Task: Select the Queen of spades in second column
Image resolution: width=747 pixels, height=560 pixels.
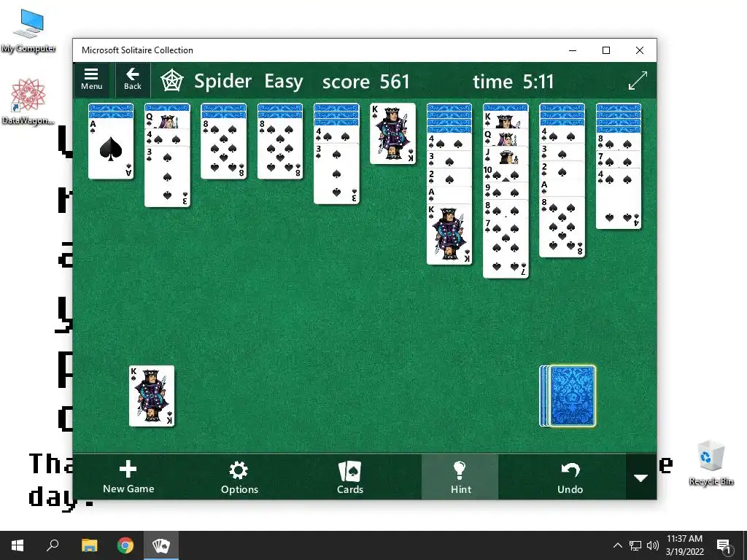Action: point(167,120)
